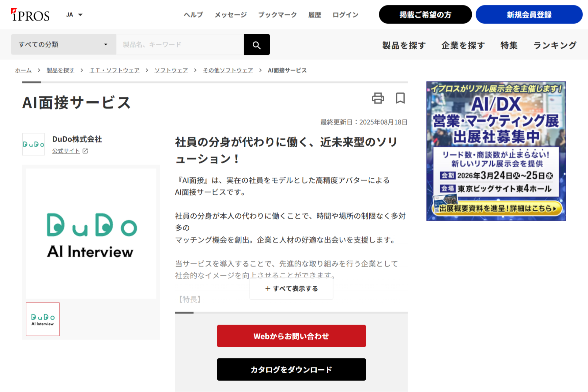Open the 公式サイト external link
Screen dimensions: 588x392
[66, 151]
